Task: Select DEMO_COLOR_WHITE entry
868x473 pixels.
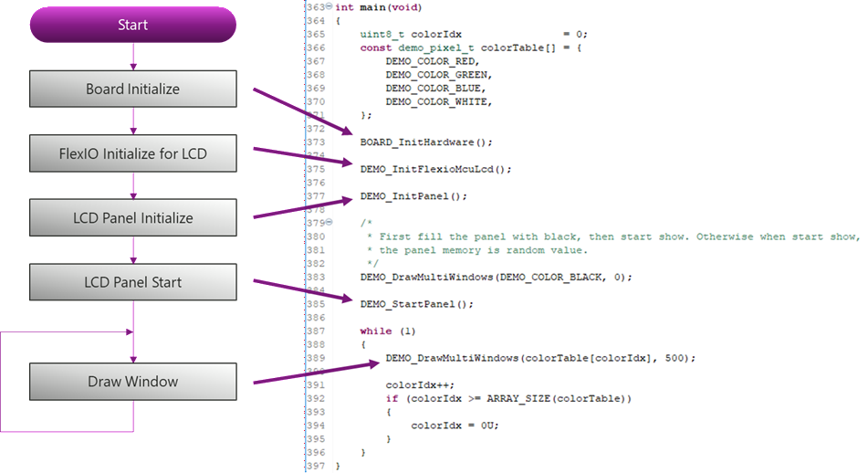Action: (438, 102)
